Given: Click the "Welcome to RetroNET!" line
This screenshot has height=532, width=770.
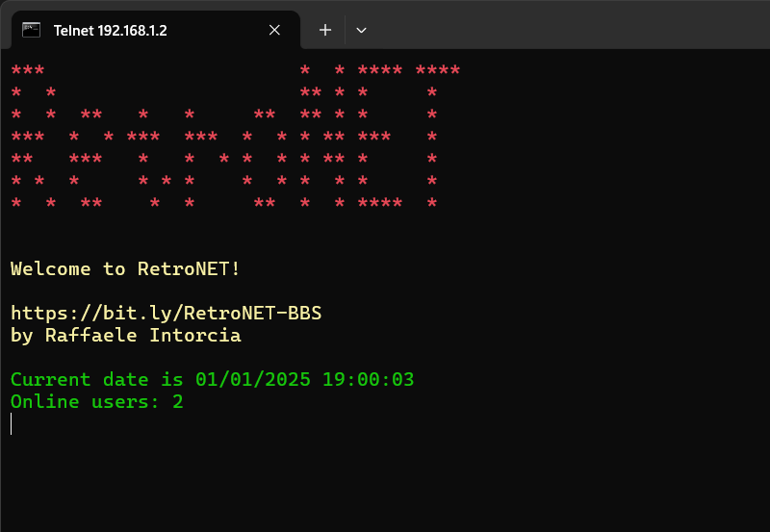Looking at the screenshot, I should tap(125, 269).
